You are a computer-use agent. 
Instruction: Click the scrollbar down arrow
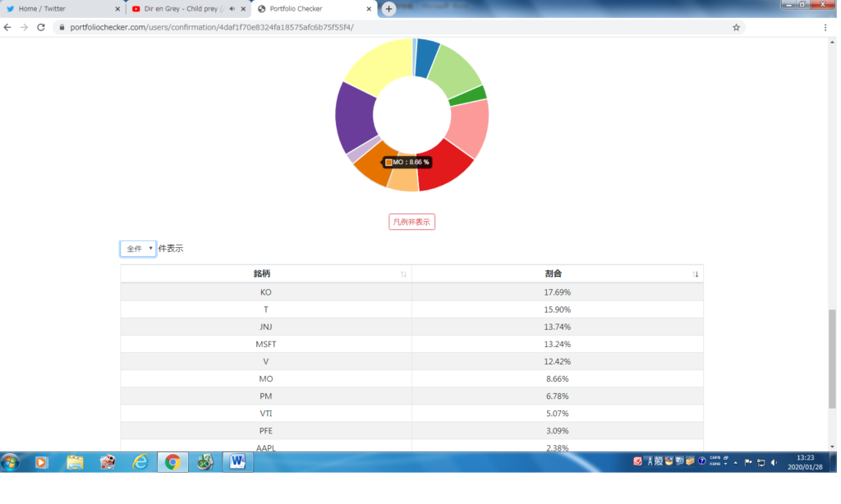pyautogui.click(x=833, y=447)
